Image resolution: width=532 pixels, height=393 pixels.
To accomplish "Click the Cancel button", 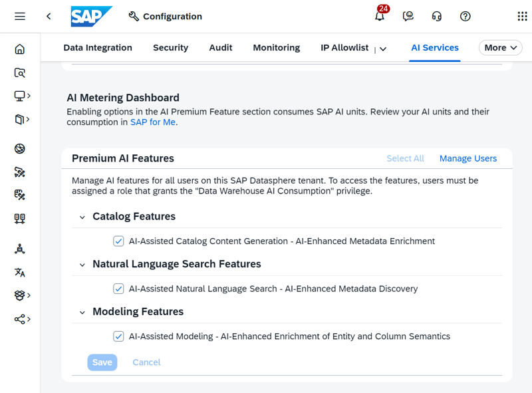I will [146, 362].
